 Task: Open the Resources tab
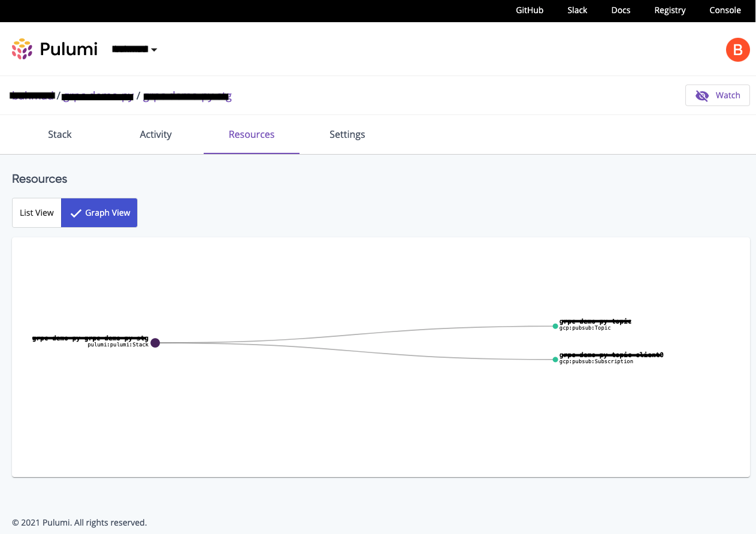click(252, 134)
